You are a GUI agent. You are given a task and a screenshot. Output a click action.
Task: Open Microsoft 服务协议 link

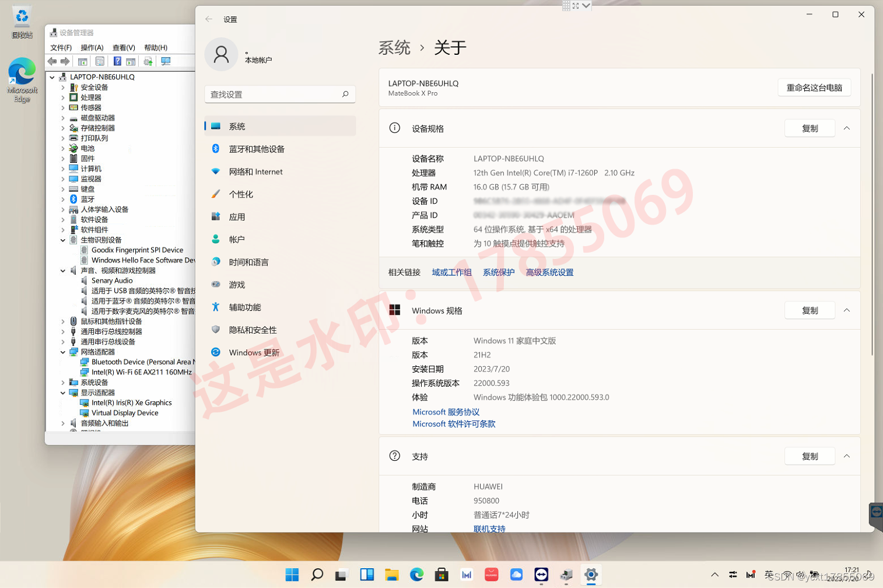pyautogui.click(x=446, y=412)
